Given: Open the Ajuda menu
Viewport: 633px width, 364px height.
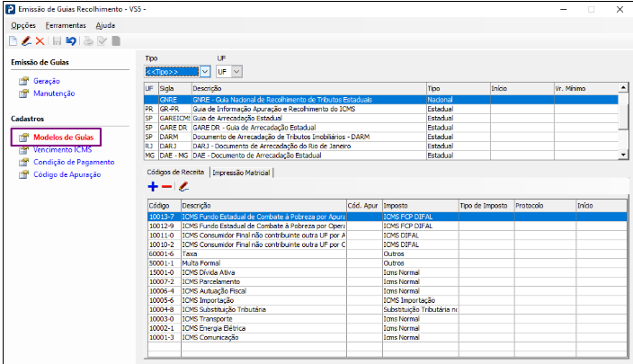Looking at the screenshot, I should coord(105,25).
